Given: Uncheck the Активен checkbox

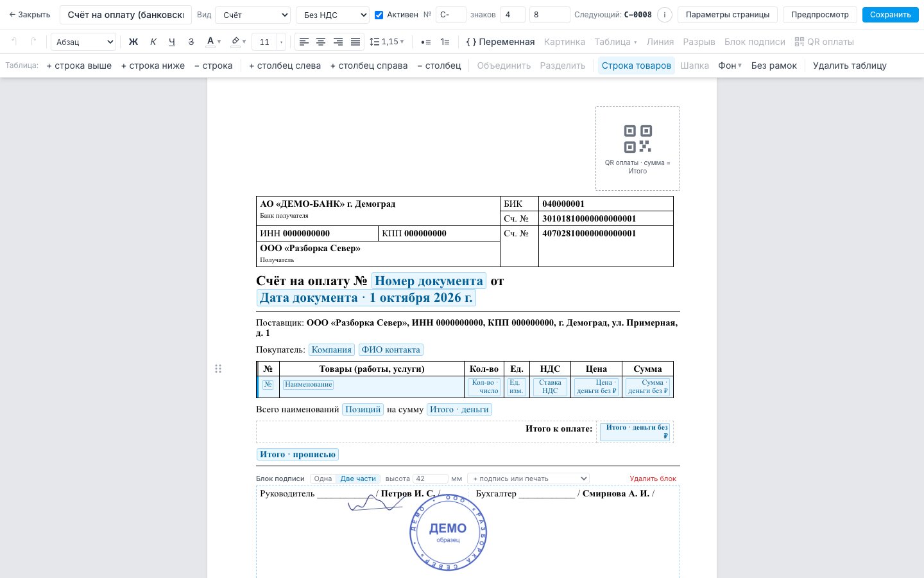Looking at the screenshot, I should pos(379,15).
